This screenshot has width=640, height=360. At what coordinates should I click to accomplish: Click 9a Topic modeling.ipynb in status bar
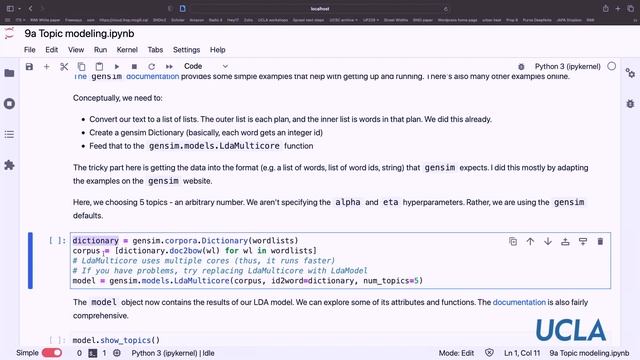coord(589,353)
